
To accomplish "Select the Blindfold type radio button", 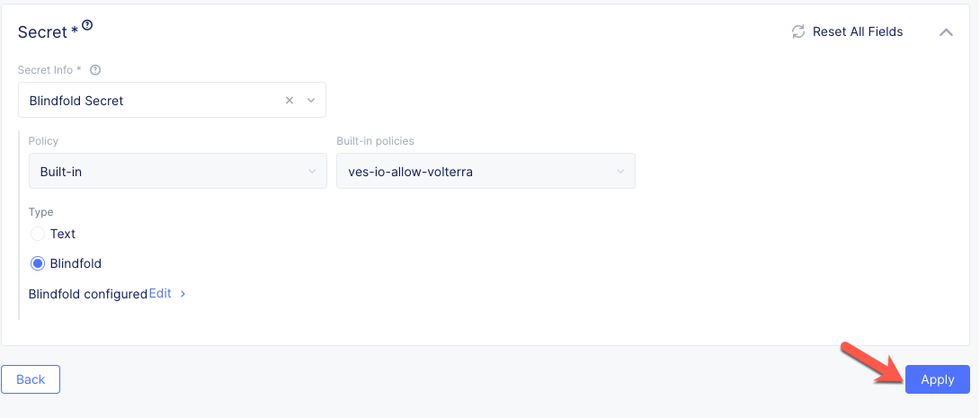I will click(x=38, y=264).
